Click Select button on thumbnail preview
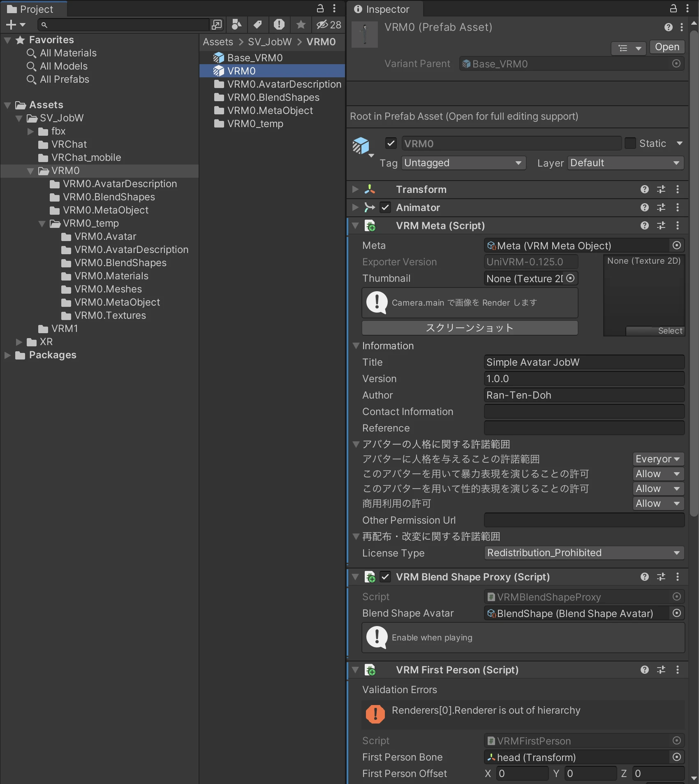Image resolution: width=699 pixels, height=784 pixels. tap(655, 331)
